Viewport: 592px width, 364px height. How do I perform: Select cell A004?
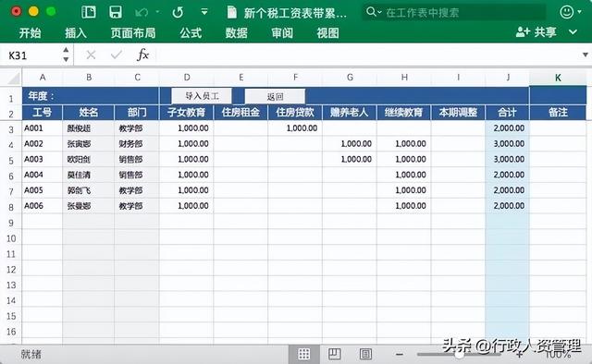click(x=43, y=175)
